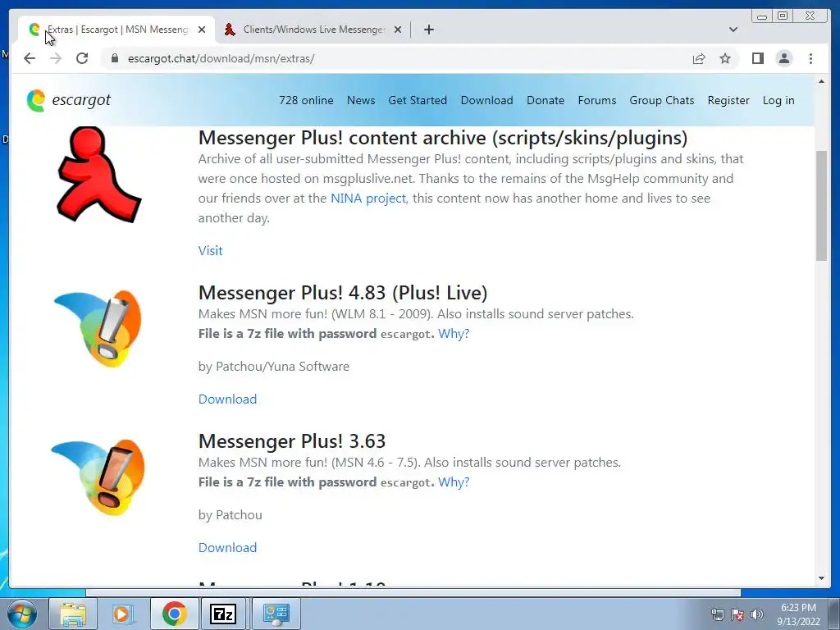Click the red running man icon

tap(98, 175)
